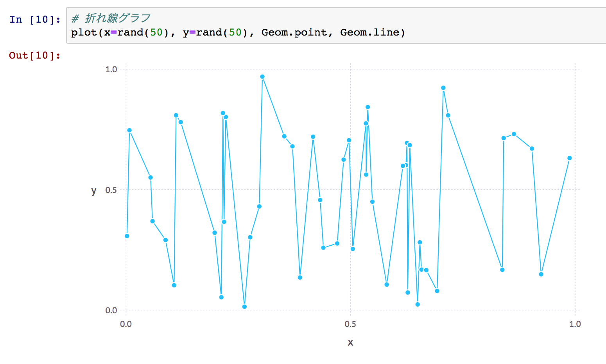Click the 0.0 tick label on y axis
The height and width of the screenshot is (364, 606).
111,310
